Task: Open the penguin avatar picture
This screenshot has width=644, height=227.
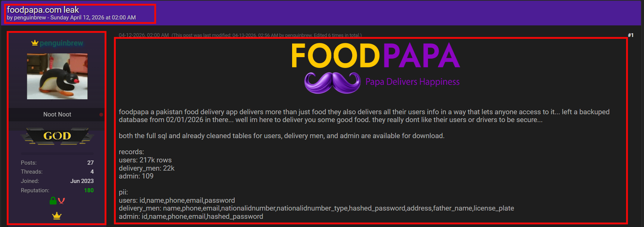Action: tap(57, 76)
